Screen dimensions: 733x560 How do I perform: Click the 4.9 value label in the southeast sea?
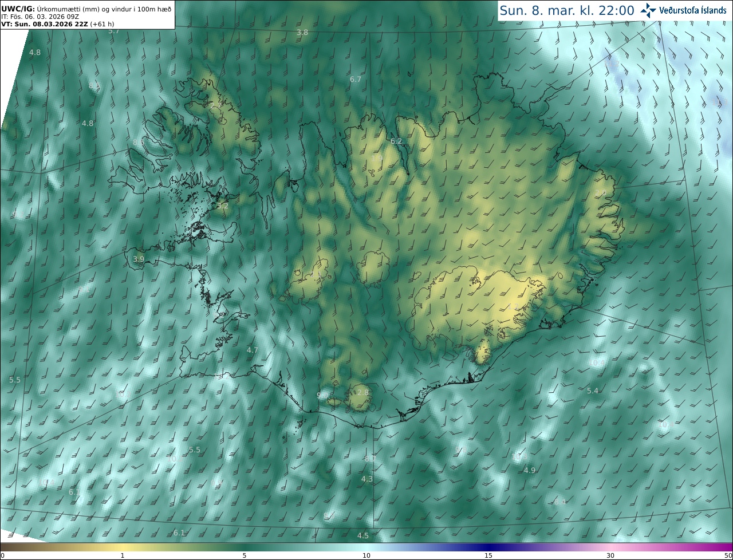coord(530,470)
